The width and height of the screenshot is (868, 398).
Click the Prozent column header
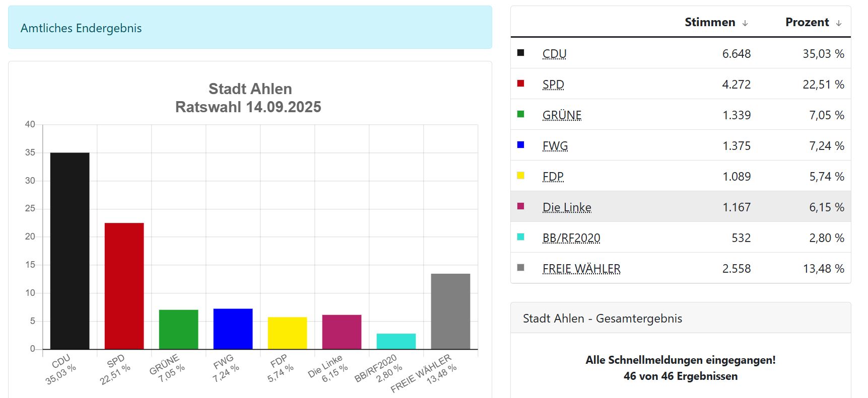807,22
